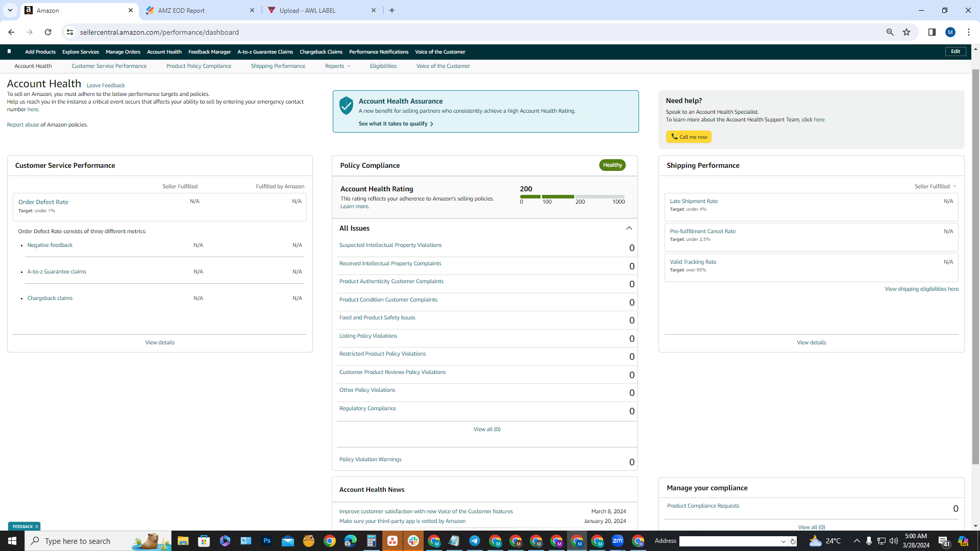Image resolution: width=980 pixels, height=551 pixels.
Task: Click the browser back arrow
Action: pyautogui.click(x=11, y=32)
